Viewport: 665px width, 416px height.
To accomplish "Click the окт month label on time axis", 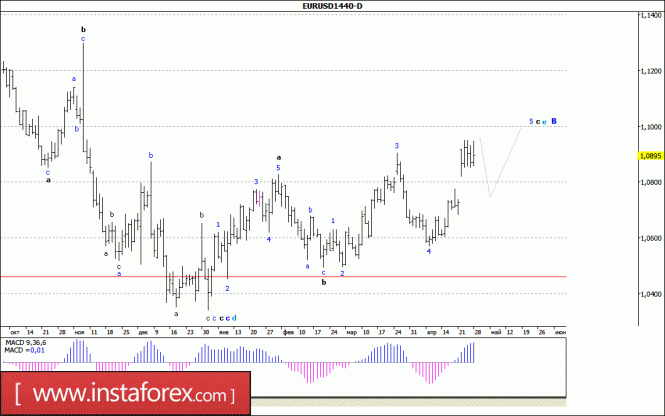I will (14, 332).
